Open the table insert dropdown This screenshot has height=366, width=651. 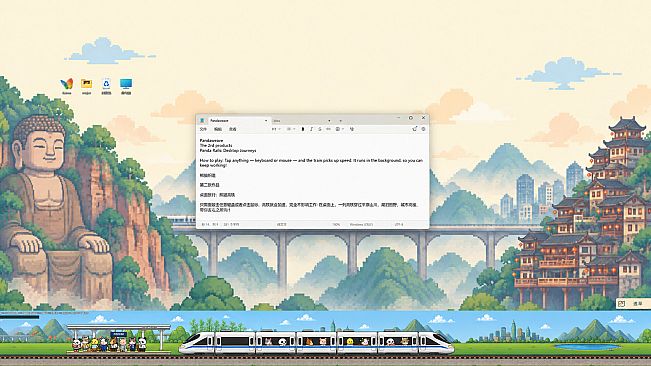coord(340,129)
